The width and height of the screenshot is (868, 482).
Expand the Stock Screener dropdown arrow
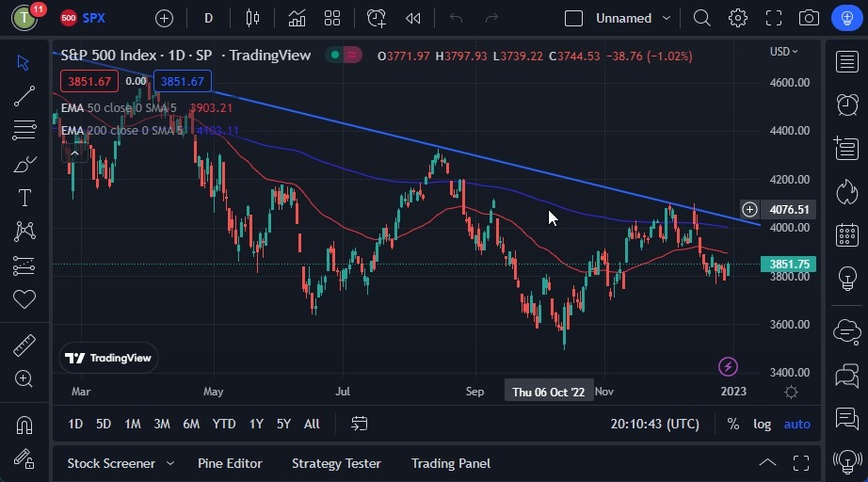click(170, 464)
